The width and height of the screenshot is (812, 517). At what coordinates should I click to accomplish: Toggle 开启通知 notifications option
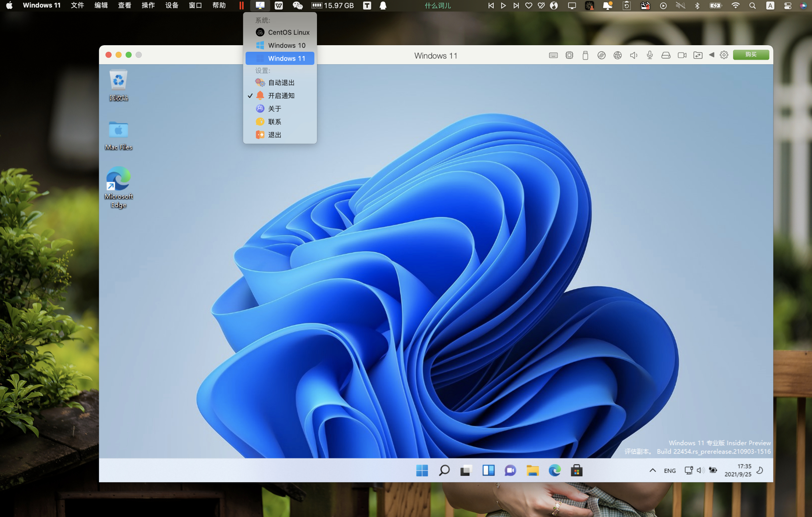click(281, 96)
